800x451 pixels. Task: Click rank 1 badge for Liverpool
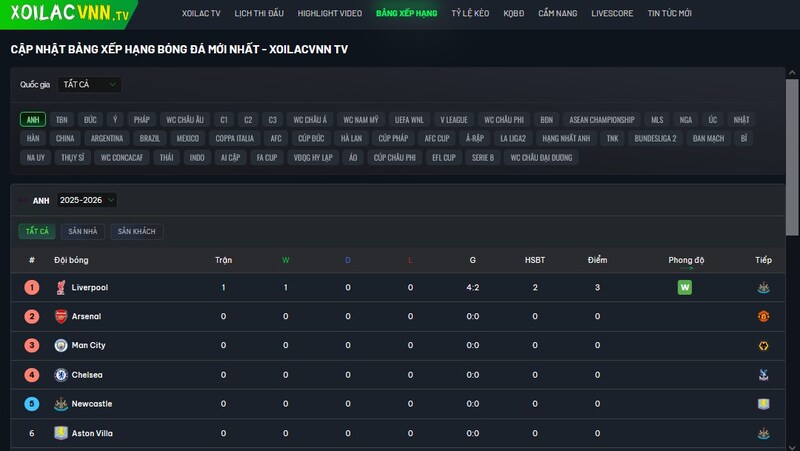click(x=32, y=287)
